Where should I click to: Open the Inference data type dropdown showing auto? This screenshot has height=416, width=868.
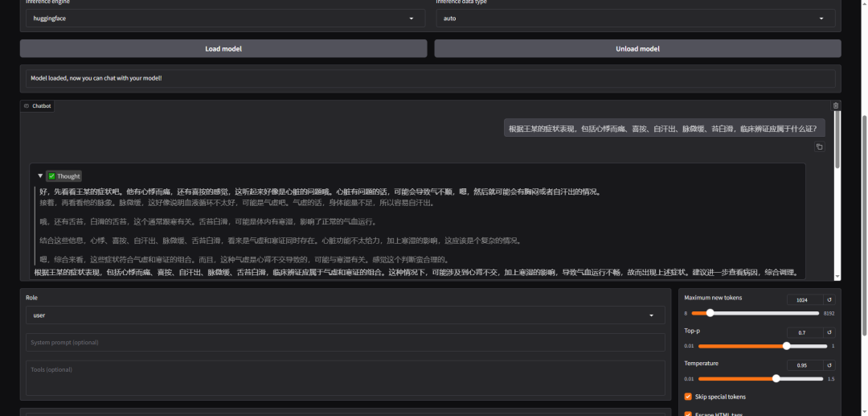pyautogui.click(x=636, y=19)
